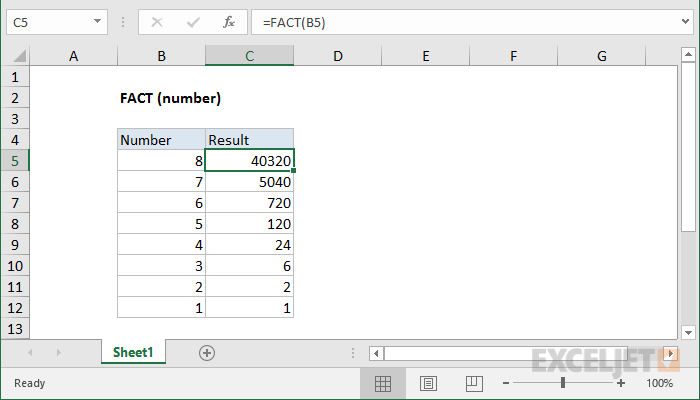Click cell with result 5040

click(x=249, y=182)
